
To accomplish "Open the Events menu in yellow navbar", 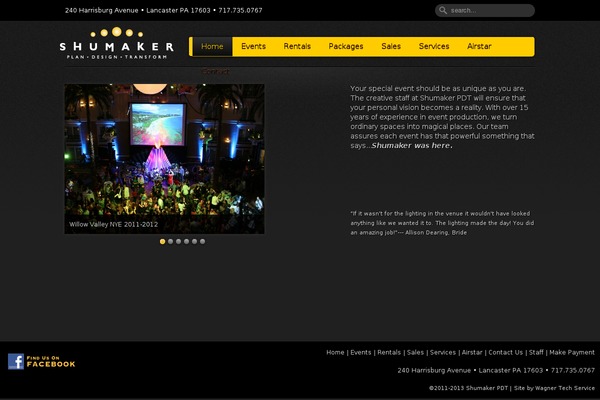I will pyautogui.click(x=253, y=46).
